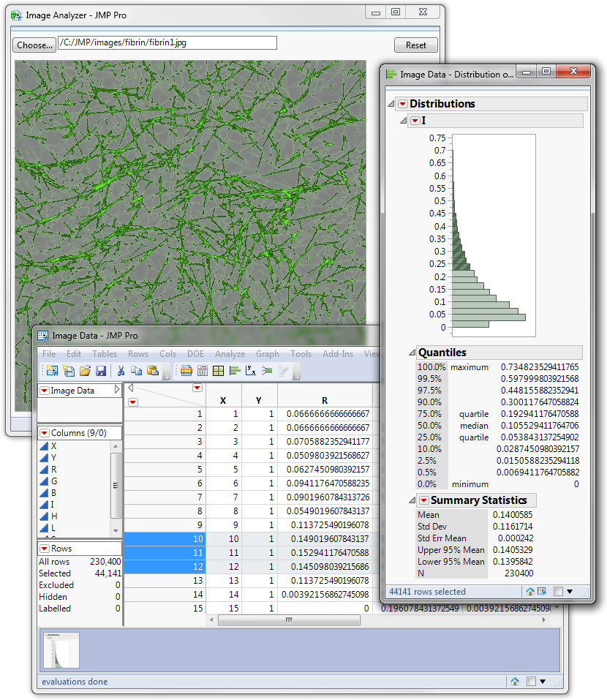Collapse the Summary Statistics section
The width and height of the screenshot is (607, 700).
[x=412, y=500]
